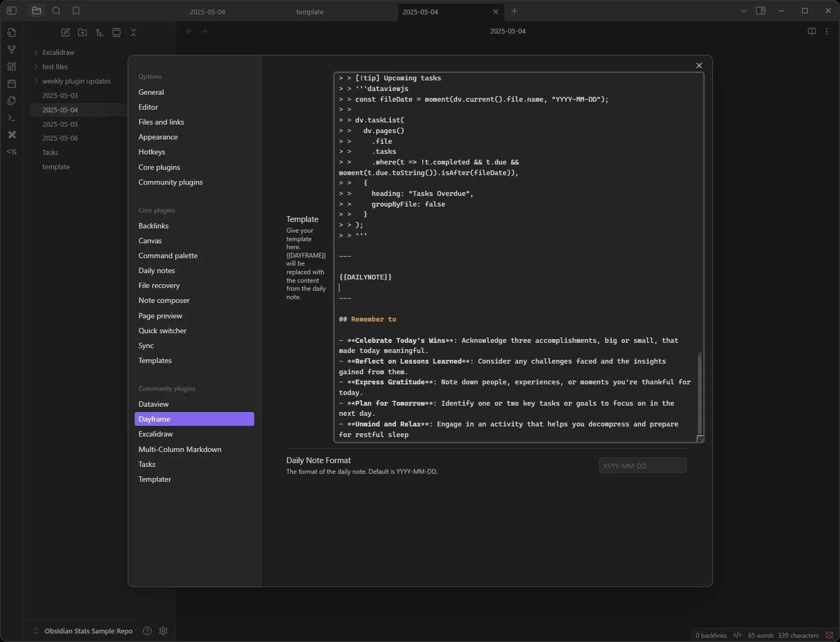840x642 pixels.
Task: Click the sync-off status bar icon
Action: [x=829, y=635]
